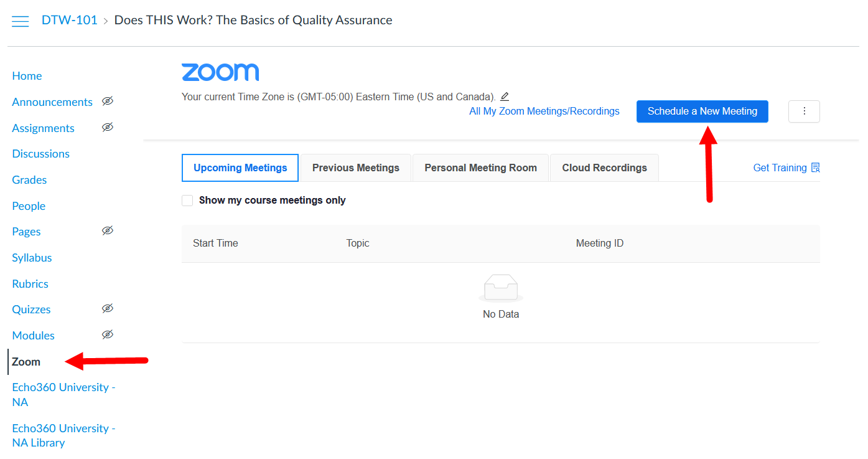The width and height of the screenshot is (868, 459).
Task: Go to DTW-101 breadcrumb link
Action: pyautogui.click(x=70, y=20)
